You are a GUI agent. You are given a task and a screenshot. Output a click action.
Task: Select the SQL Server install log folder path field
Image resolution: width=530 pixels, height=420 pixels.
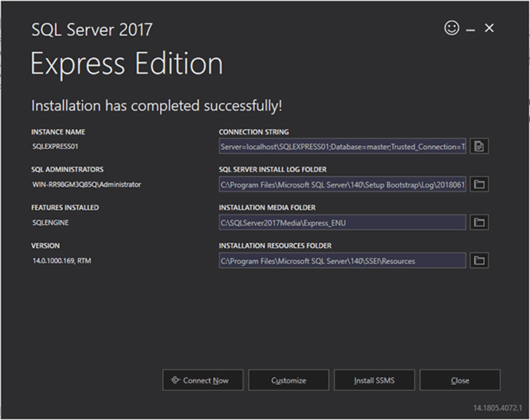[342, 184]
